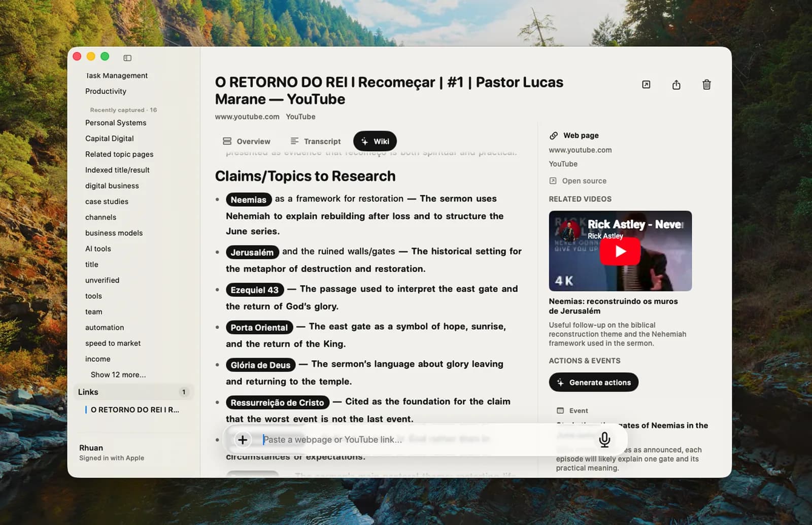Screen dimensions: 812x525
Task: Switch to the Overview tab
Action: (x=247, y=142)
